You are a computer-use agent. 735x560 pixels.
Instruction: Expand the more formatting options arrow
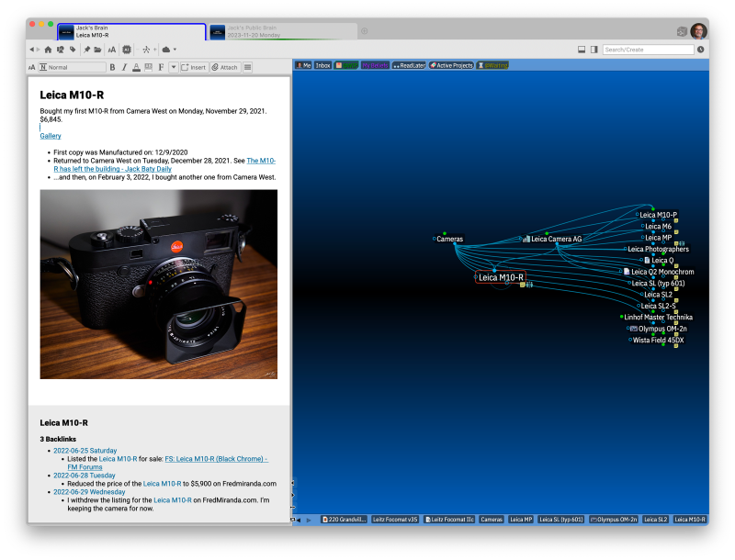[x=173, y=67]
